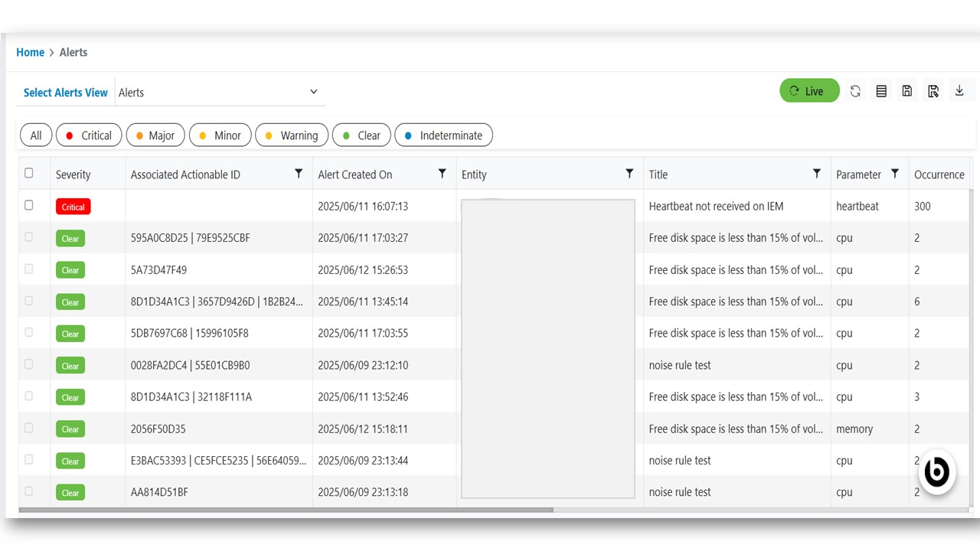The image size is (980, 551).
Task: Show All severities filter
Action: pos(36,135)
